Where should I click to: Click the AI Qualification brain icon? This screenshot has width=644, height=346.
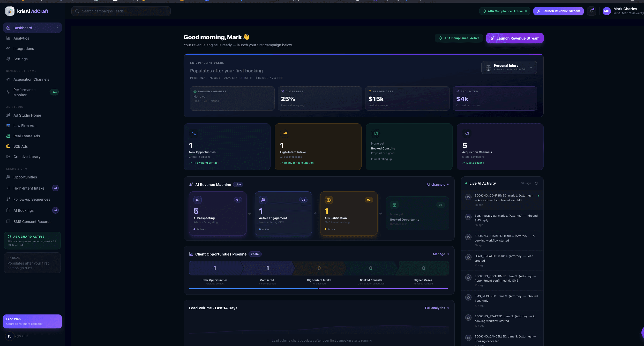pos(329,200)
